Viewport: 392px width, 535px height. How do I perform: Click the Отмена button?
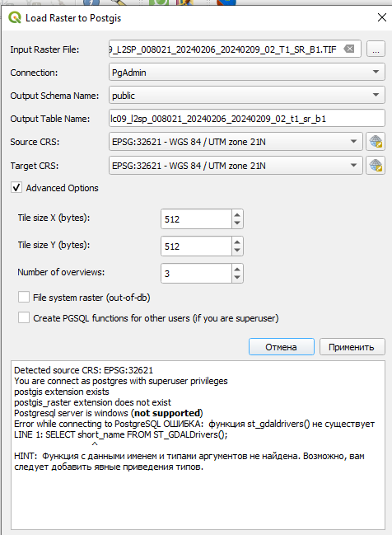click(281, 347)
